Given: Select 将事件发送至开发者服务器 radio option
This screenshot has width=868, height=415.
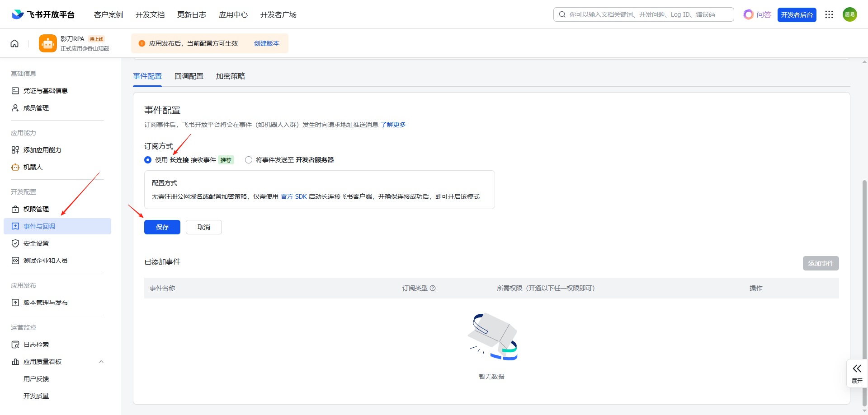Looking at the screenshot, I should [249, 160].
